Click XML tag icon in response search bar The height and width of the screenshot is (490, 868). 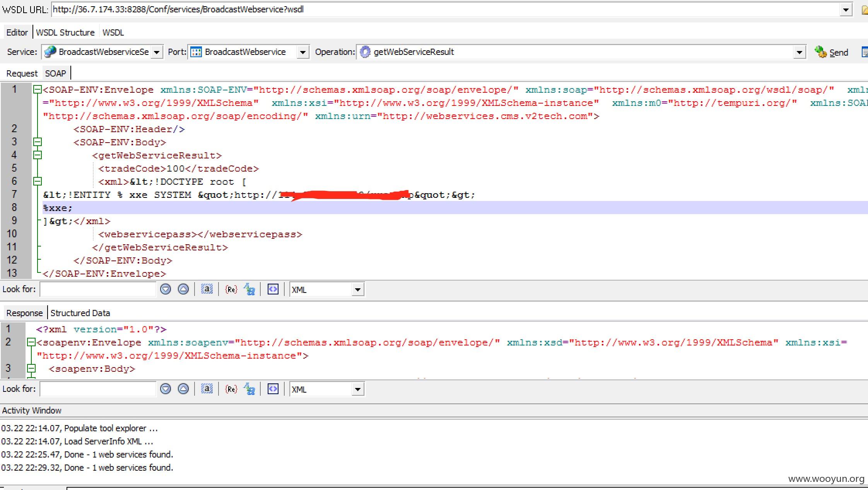coord(273,389)
